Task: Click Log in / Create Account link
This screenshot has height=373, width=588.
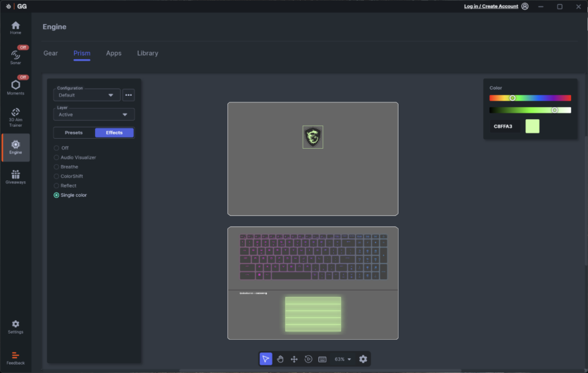Action: click(x=491, y=6)
